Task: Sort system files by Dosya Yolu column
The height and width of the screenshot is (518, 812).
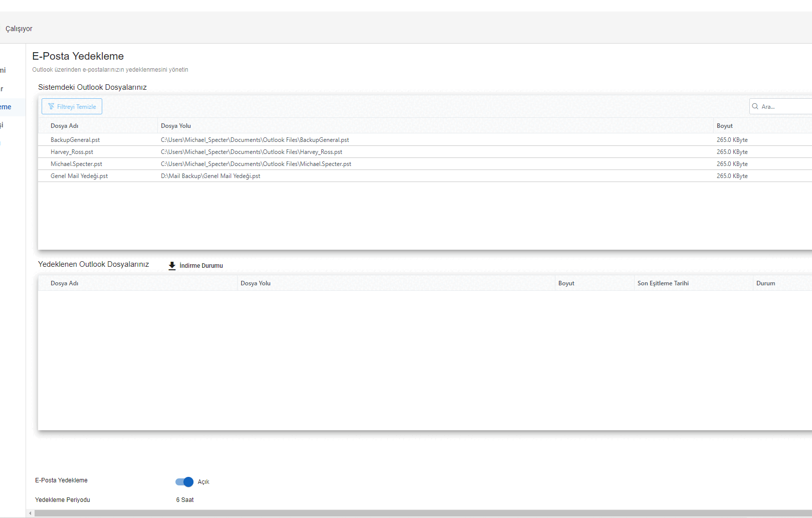Action: point(176,126)
